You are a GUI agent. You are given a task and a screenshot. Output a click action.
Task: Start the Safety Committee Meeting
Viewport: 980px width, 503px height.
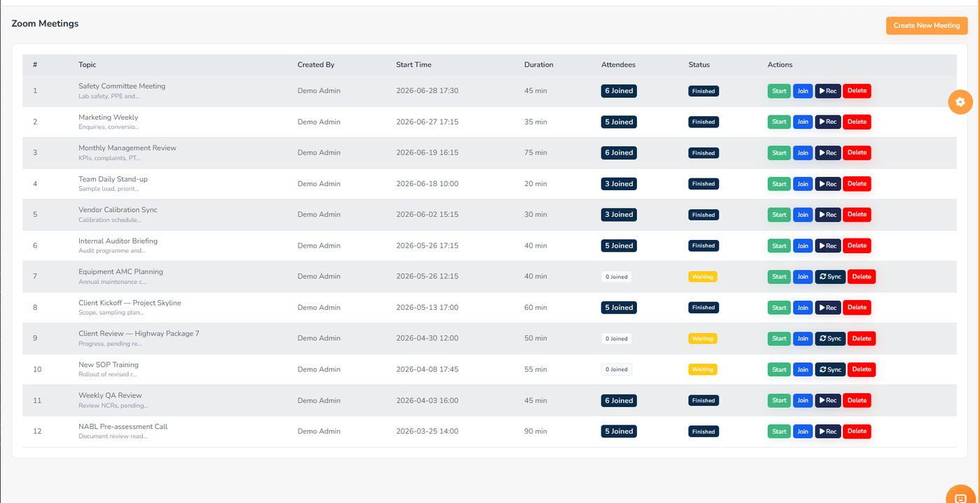pyautogui.click(x=779, y=91)
